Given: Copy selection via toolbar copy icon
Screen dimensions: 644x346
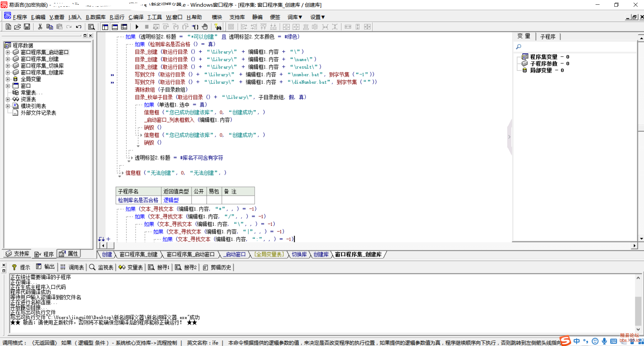Looking at the screenshot, I should pyautogui.click(x=50, y=27).
